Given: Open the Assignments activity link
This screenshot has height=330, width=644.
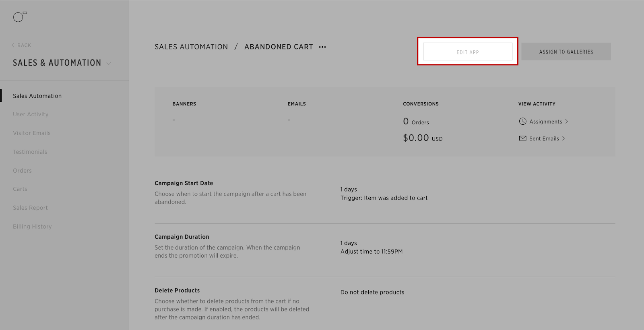Looking at the screenshot, I should tap(546, 122).
